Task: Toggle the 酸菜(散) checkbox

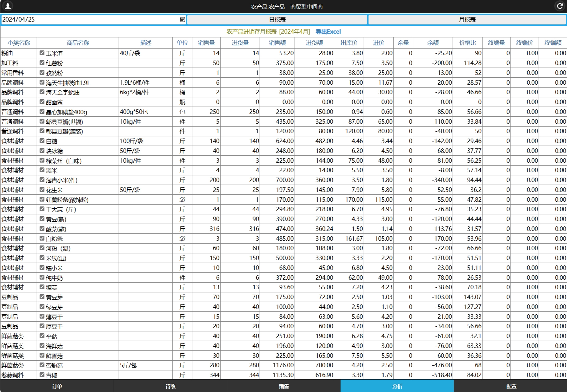Action: coord(42,229)
